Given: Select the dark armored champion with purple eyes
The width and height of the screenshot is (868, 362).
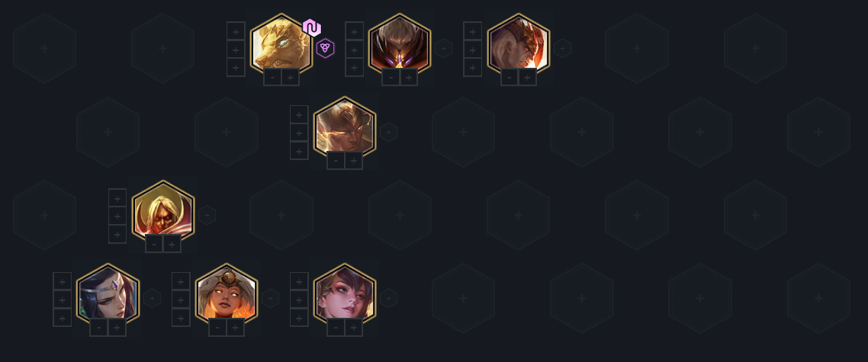Looking at the screenshot, I should tap(400, 46).
